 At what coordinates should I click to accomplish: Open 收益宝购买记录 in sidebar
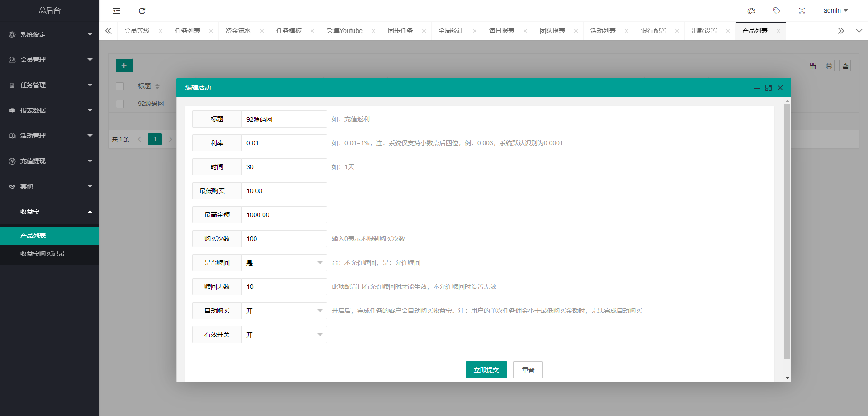pos(42,254)
